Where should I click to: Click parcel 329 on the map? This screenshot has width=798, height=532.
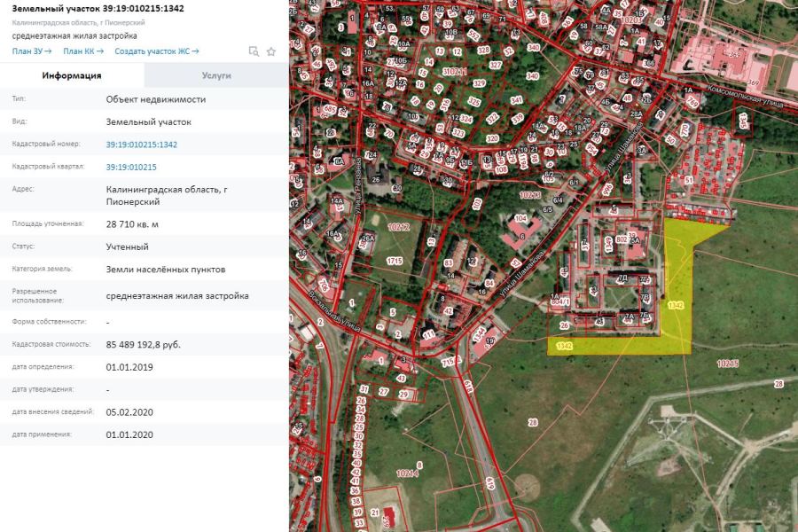pos(479,82)
